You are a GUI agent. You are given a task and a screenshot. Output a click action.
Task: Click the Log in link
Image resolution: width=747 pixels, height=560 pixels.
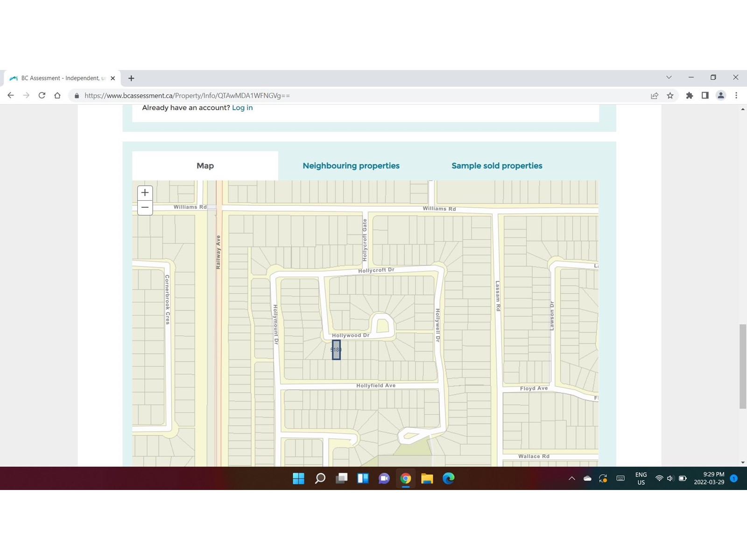(x=242, y=108)
